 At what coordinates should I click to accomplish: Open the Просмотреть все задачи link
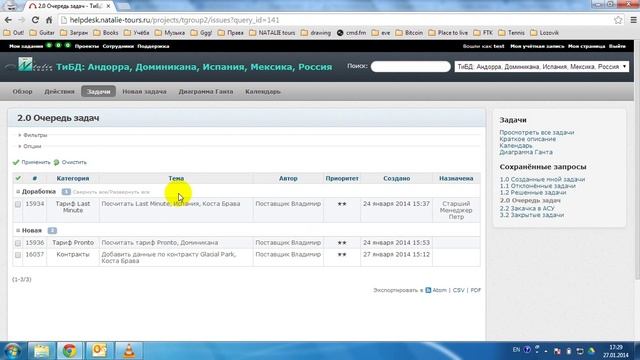tap(537, 132)
